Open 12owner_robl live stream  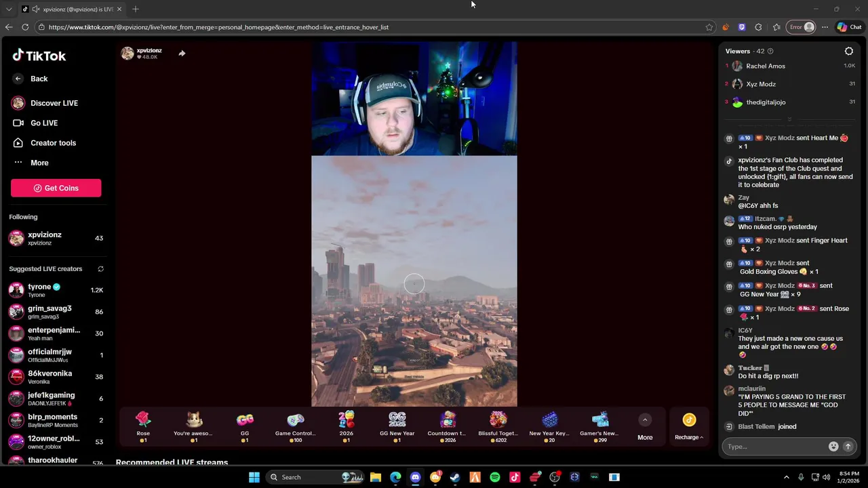[56, 442]
